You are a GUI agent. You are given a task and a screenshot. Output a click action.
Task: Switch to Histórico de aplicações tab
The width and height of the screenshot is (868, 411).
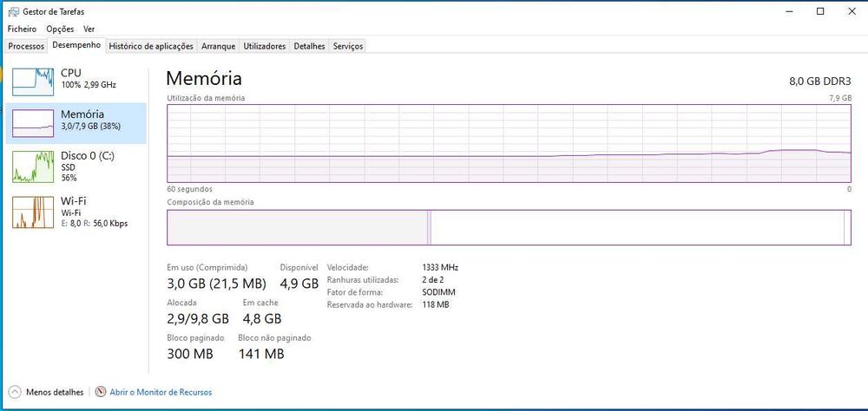[x=151, y=46]
